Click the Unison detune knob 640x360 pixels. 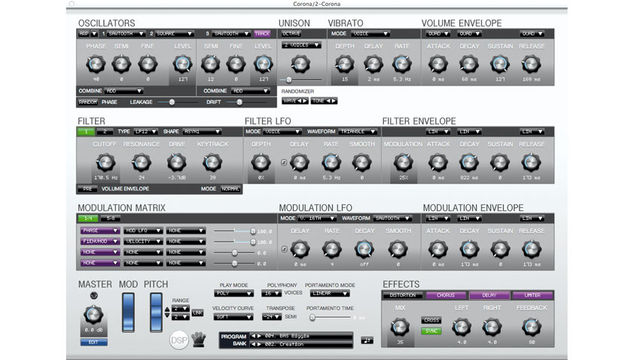[301, 64]
